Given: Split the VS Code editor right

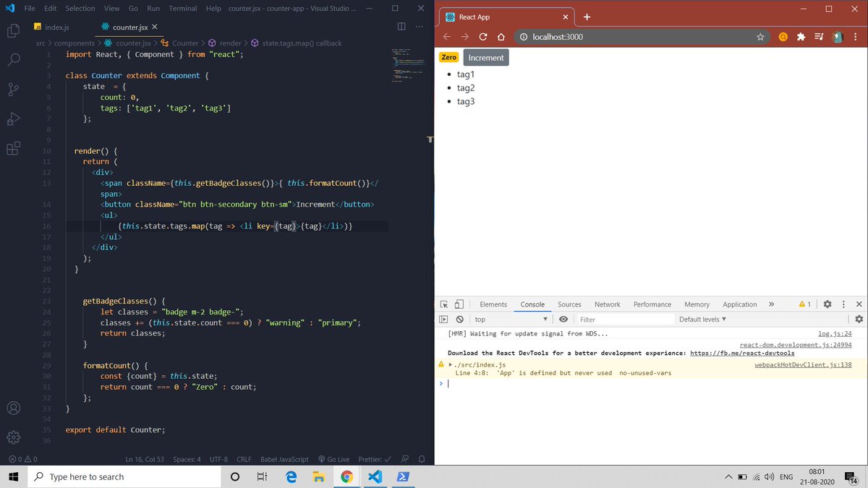Looking at the screenshot, I should pos(401,27).
